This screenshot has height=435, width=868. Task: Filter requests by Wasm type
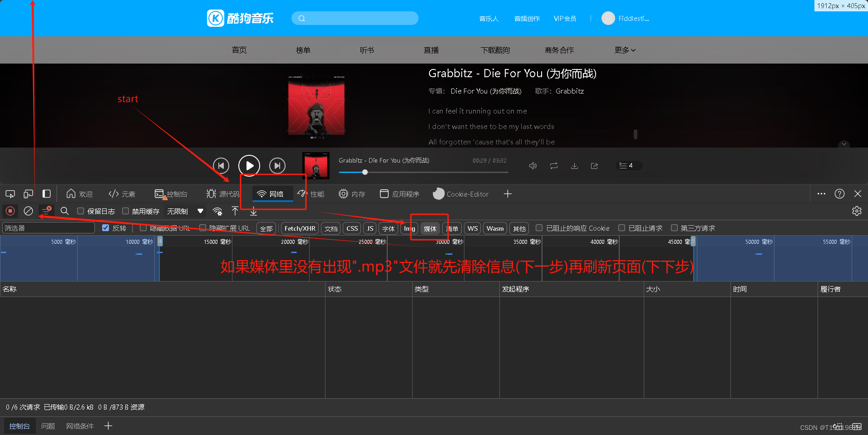coord(495,228)
